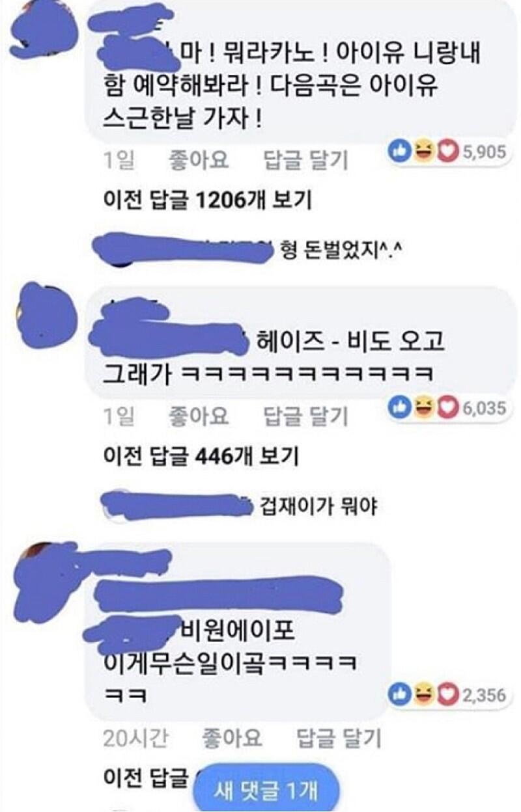Viewport: 521px width, 812px height.
Task: Click the like reaction icon beside 2,356
Action: (x=398, y=695)
